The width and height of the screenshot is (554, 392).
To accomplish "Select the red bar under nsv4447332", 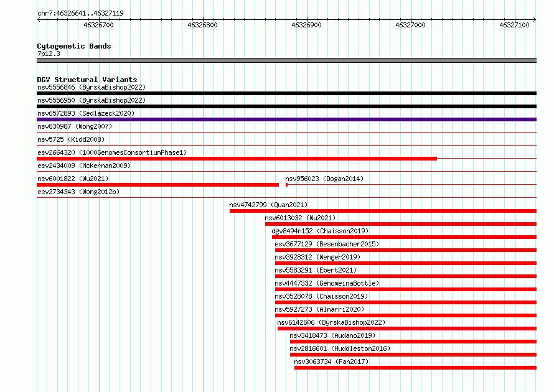I will point(406,289).
